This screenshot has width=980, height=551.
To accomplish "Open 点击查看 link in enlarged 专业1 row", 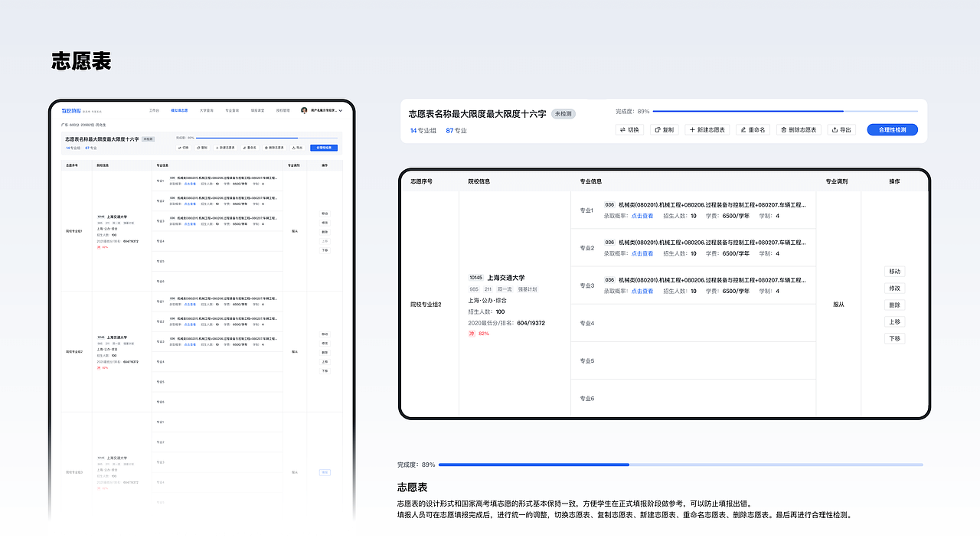I will [x=642, y=216].
